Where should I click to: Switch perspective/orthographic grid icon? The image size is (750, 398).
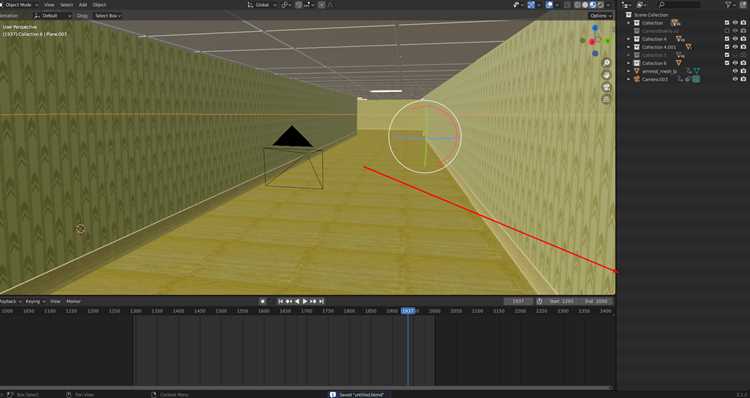[x=607, y=99]
